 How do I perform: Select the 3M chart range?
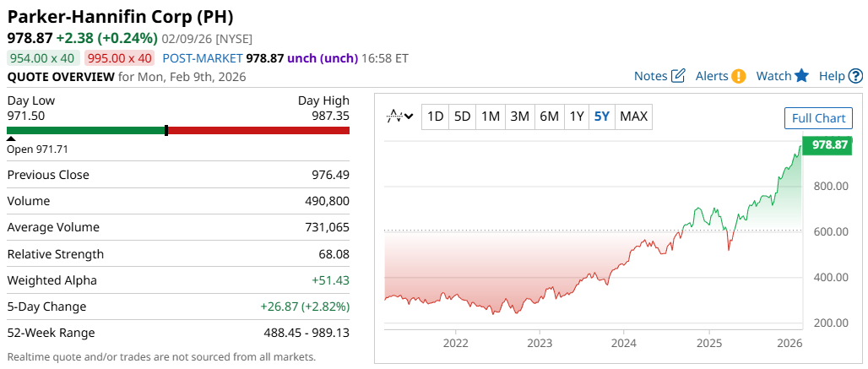520,117
